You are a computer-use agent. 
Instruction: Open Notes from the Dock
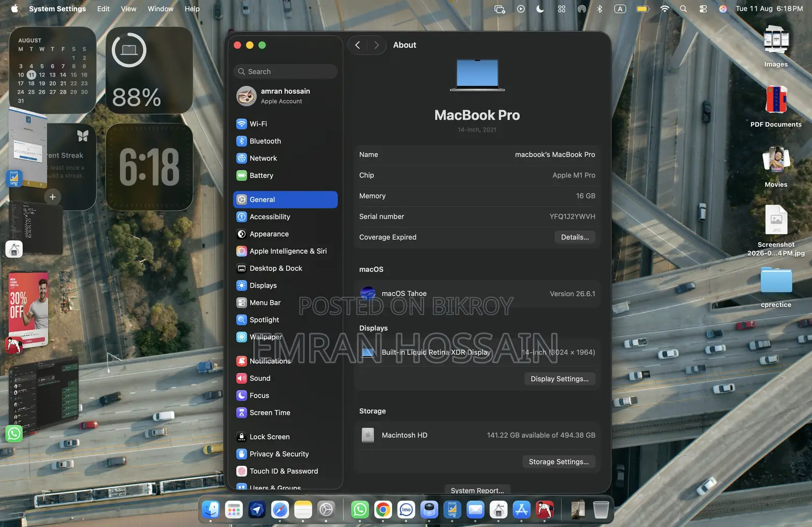(303, 509)
